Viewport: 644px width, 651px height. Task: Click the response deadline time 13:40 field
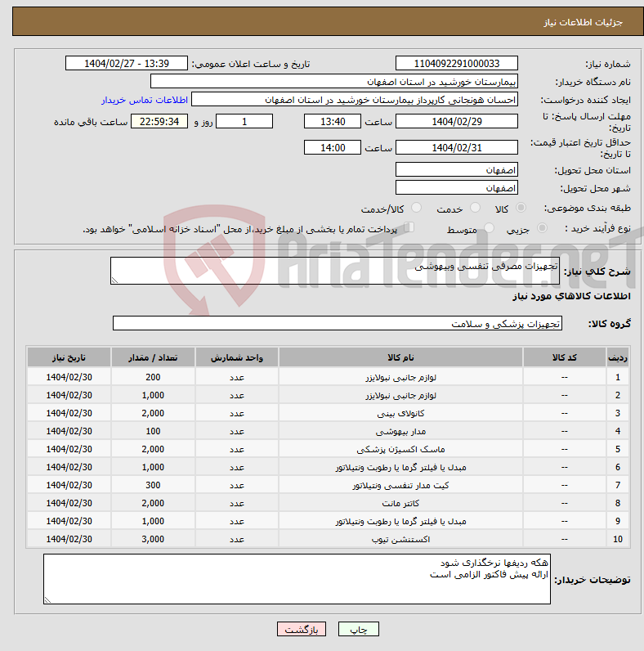pos(333,121)
